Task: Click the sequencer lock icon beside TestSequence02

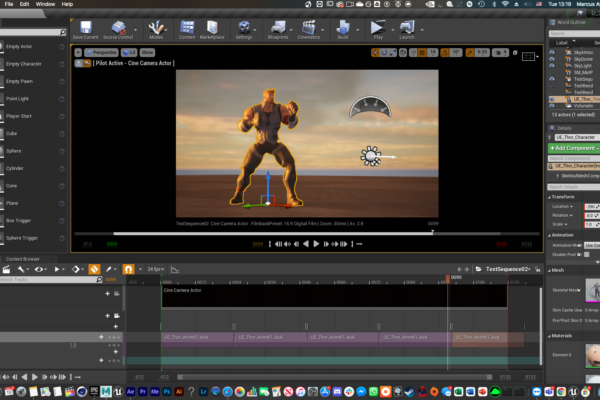Action: pos(538,269)
